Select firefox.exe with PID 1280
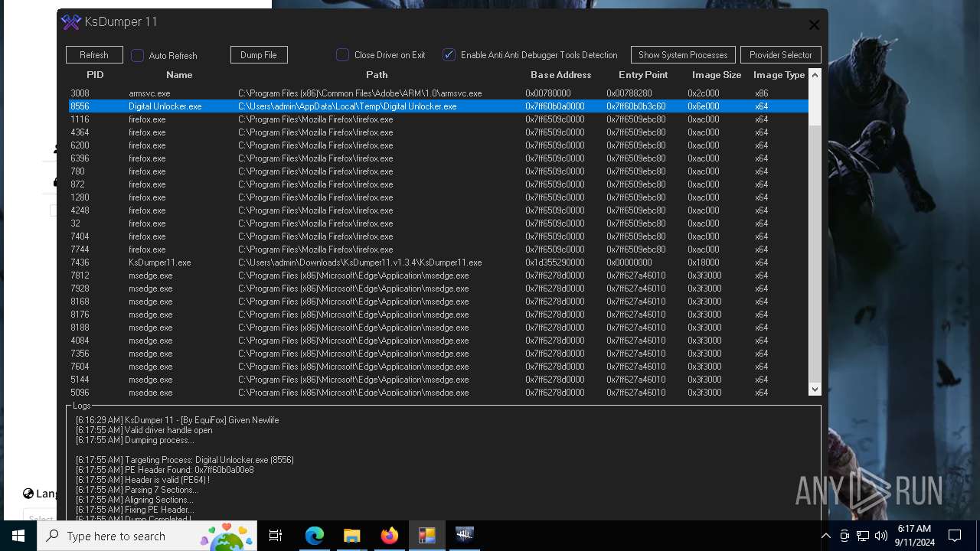The height and width of the screenshot is (551, 980). pos(438,197)
